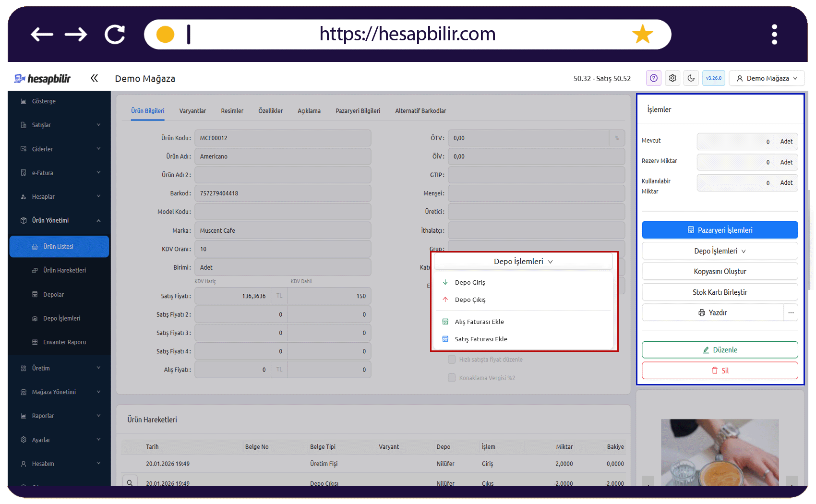Viewport: 816px width, 504px height.
Task: Click the help question mark icon
Action: pyautogui.click(x=653, y=78)
